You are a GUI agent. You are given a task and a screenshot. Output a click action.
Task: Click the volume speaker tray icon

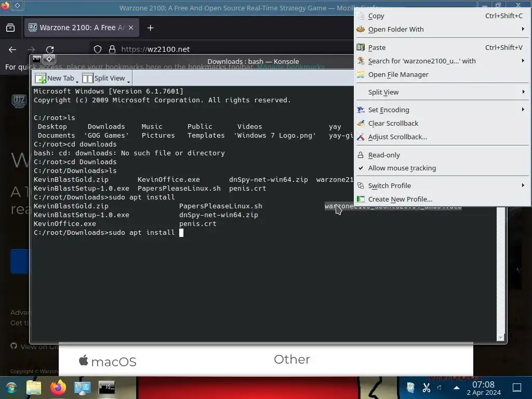click(x=440, y=388)
